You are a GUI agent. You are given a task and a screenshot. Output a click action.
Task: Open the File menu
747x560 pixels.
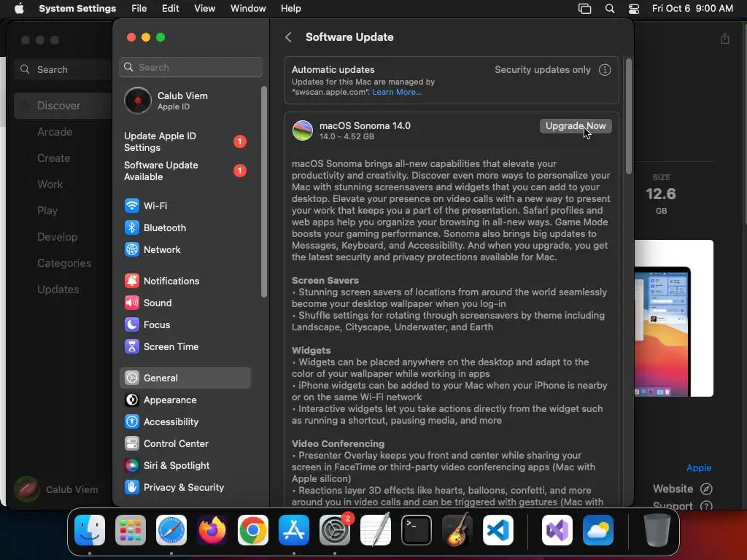(139, 9)
